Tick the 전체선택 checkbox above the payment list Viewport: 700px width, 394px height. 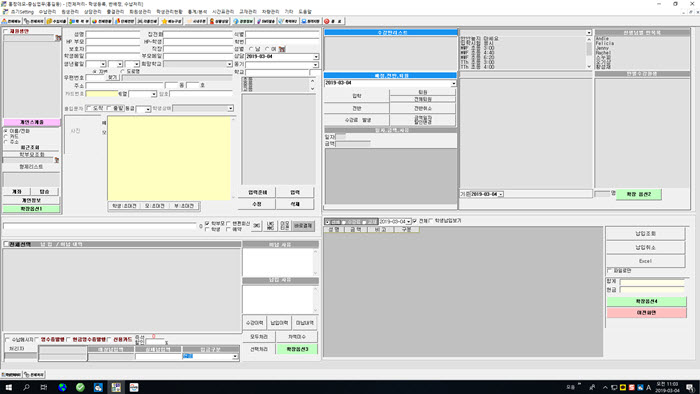pyautogui.click(x=7, y=244)
